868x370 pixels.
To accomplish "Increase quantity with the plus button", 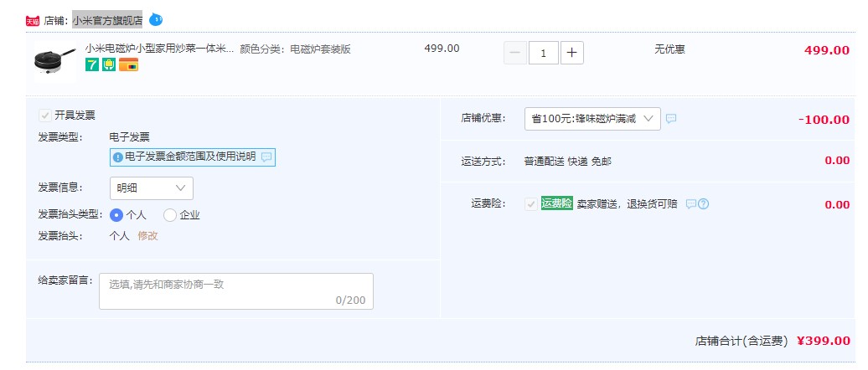I will 572,53.
